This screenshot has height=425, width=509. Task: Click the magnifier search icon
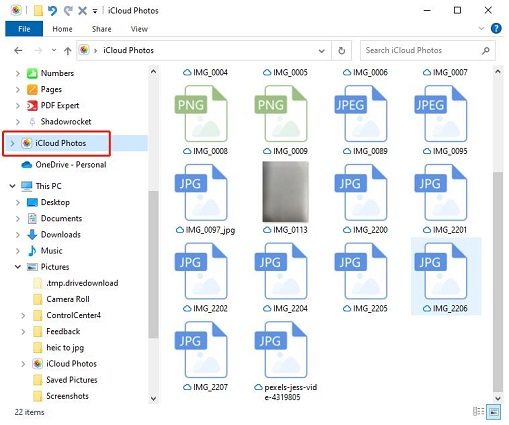point(486,51)
